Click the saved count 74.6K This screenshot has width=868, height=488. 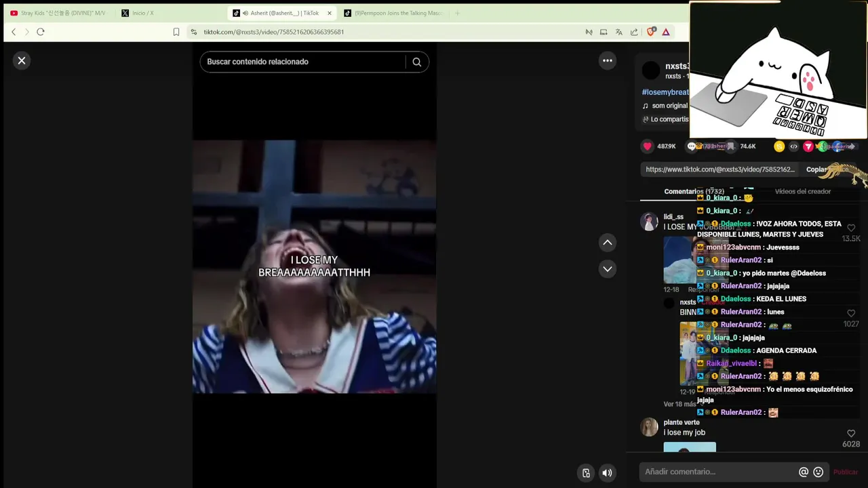point(748,146)
